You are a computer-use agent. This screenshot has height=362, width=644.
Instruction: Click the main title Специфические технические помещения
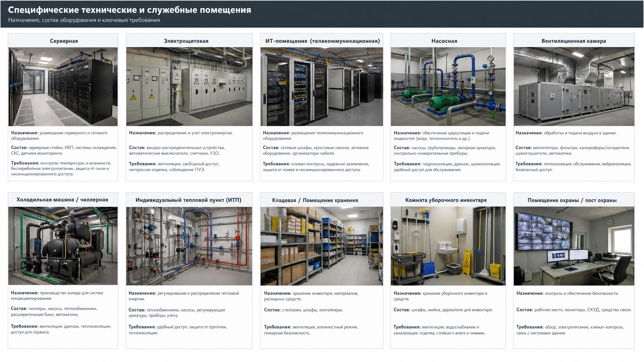tap(129, 10)
